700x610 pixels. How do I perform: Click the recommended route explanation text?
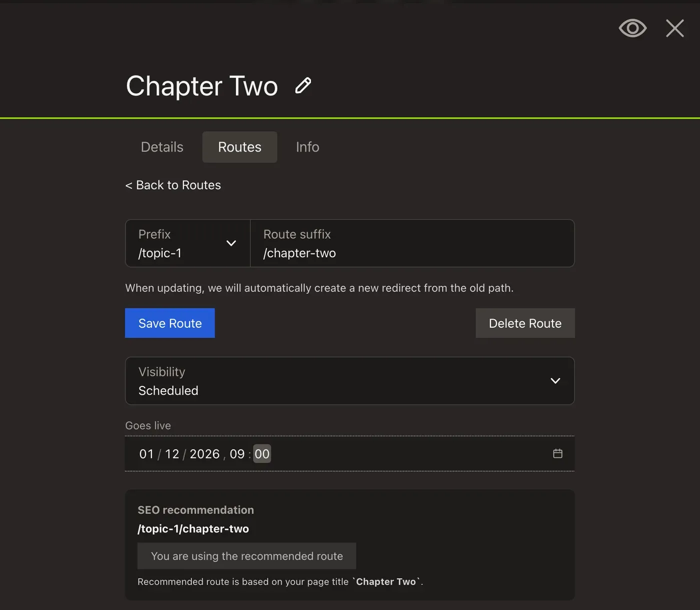[280, 581]
